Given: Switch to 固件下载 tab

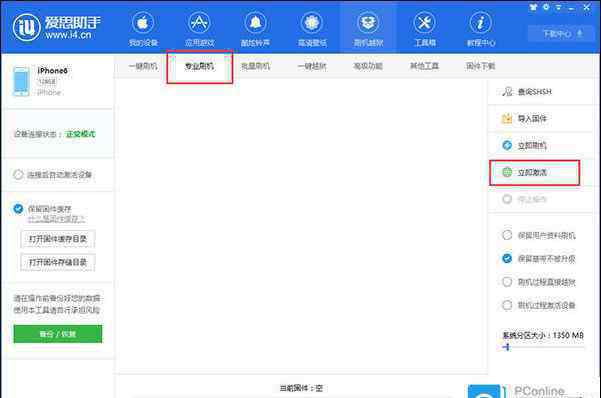Looking at the screenshot, I should point(480,66).
